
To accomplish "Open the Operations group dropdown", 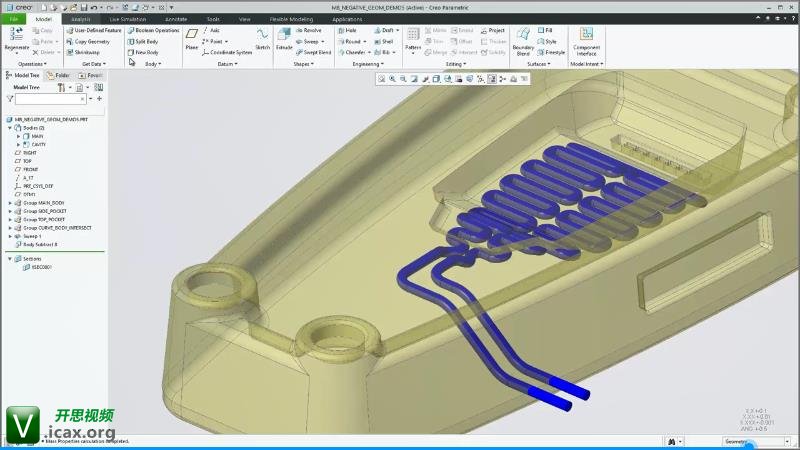I will (32, 64).
